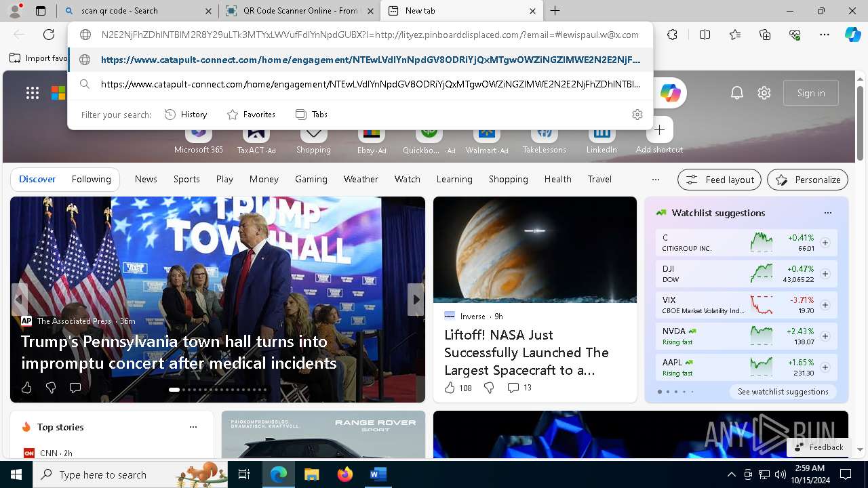The width and height of the screenshot is (868, 488).
Task: Open Watchlist suggestions options menu
Action: (x=827, y=213)
